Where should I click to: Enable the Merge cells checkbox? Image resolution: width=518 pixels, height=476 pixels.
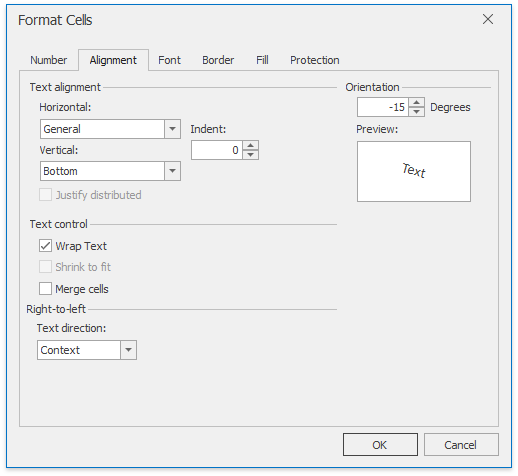pos(45,289)
